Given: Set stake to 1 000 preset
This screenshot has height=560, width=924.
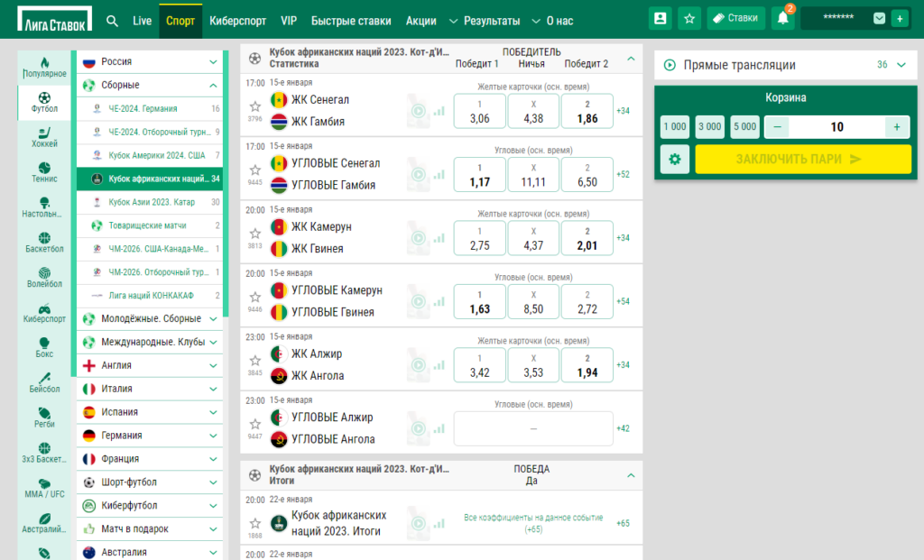Looking at the screenshot, I should coord(675,126).
